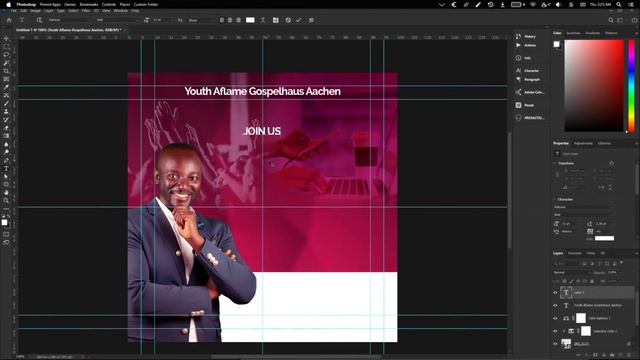
Task: Select the Horizontal Type tool
Action: point(6,168)
